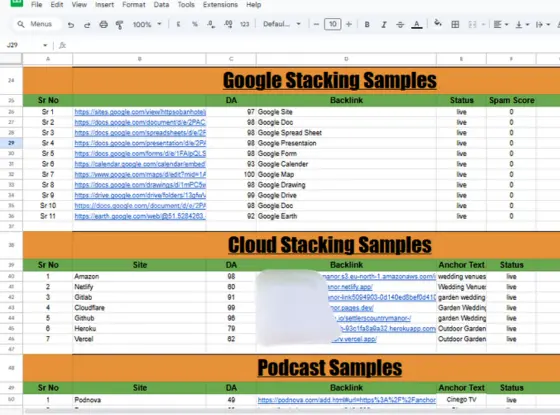
Task: Toggle italic formatting
Action: (x=384, y=24)
